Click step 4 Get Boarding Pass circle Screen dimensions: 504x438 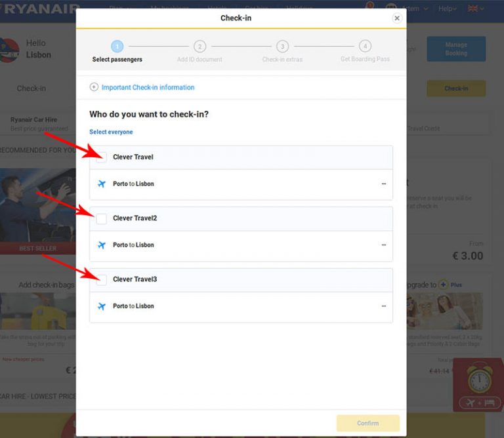tap(365, 47)
